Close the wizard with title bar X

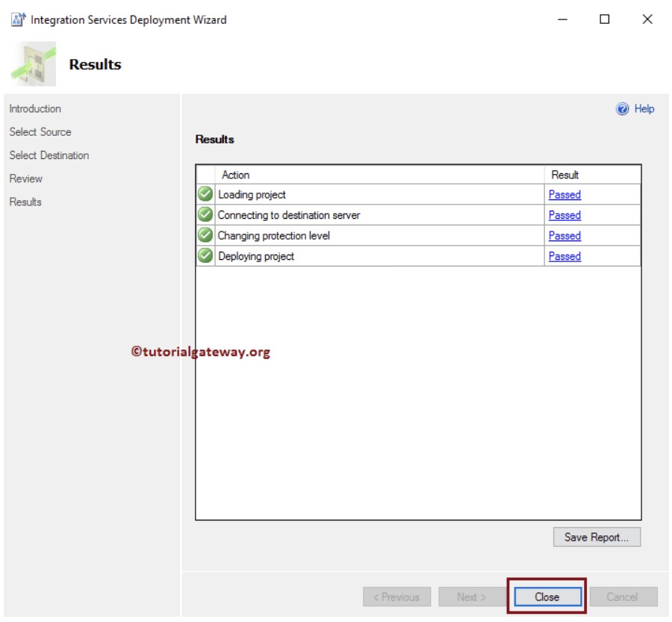point(647,19)
